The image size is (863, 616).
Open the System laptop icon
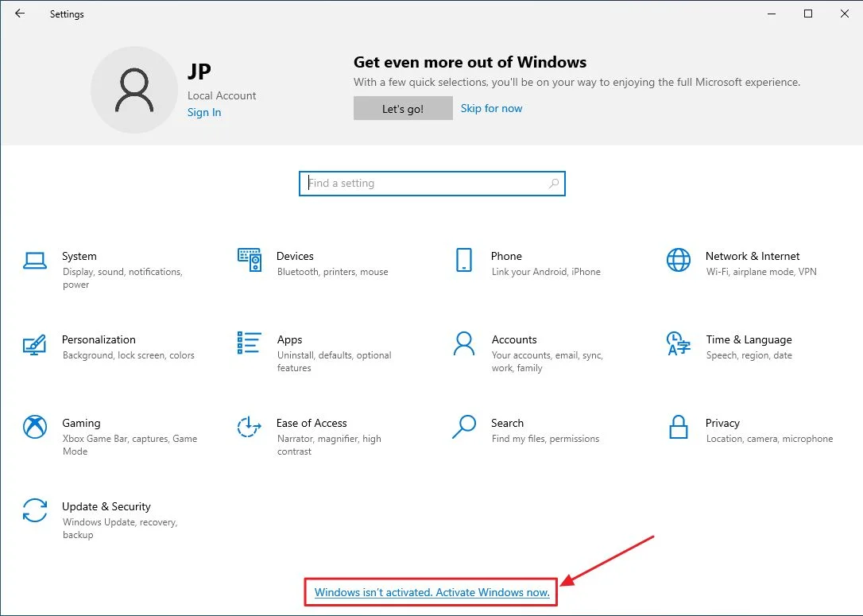(x=35, y=261)
